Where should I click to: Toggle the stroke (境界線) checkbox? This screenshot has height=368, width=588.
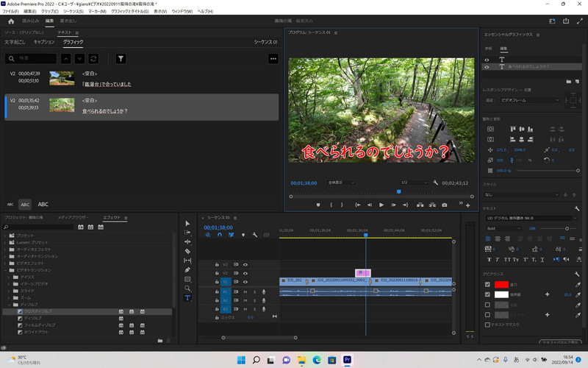point(487,294)
